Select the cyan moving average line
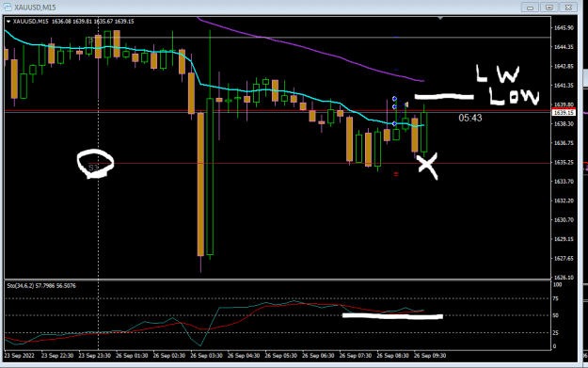The image size is (588, 368). click(215, 88)
